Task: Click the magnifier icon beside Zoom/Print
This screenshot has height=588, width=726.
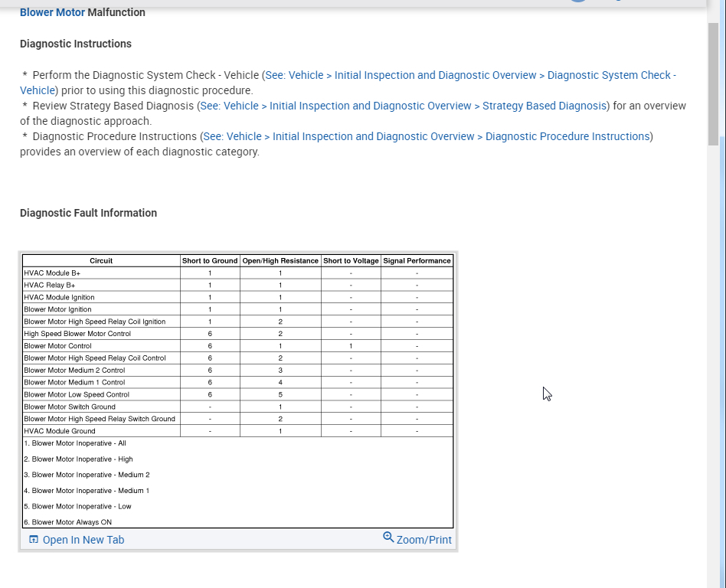Action: pos(388,537)
